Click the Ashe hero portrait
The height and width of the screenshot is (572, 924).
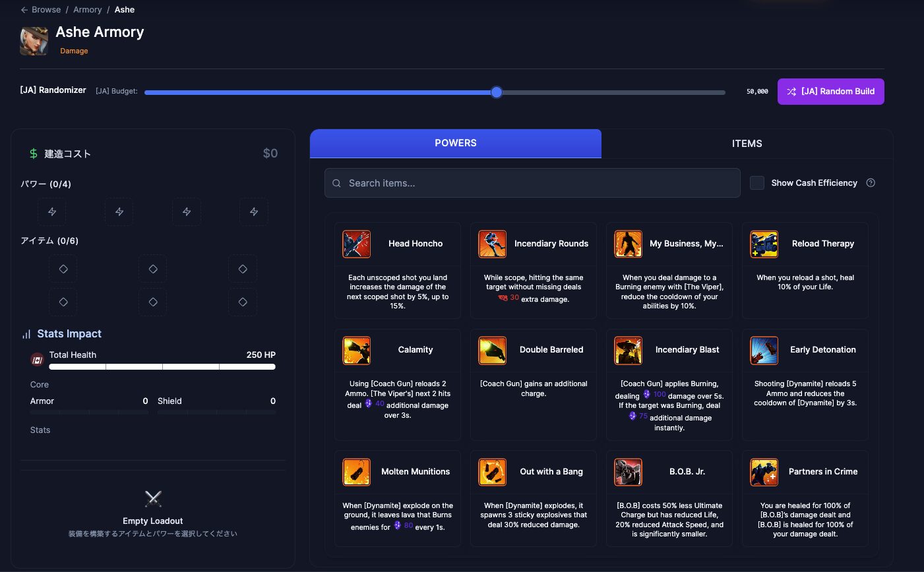tap(34, 41)
